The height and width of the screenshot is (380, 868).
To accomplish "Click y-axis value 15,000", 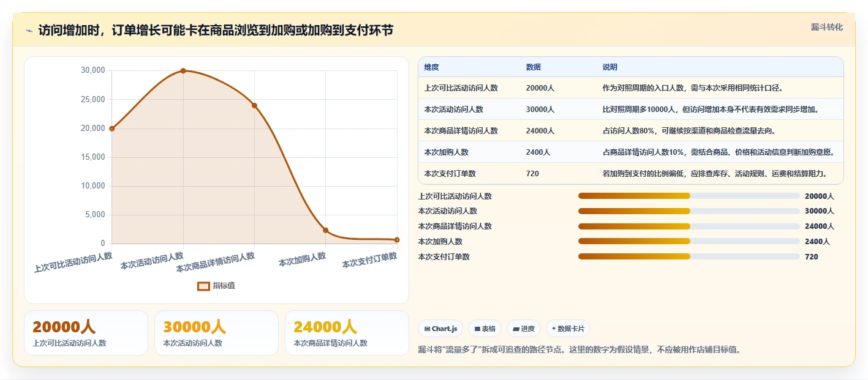I will click(x=93, y=157).
